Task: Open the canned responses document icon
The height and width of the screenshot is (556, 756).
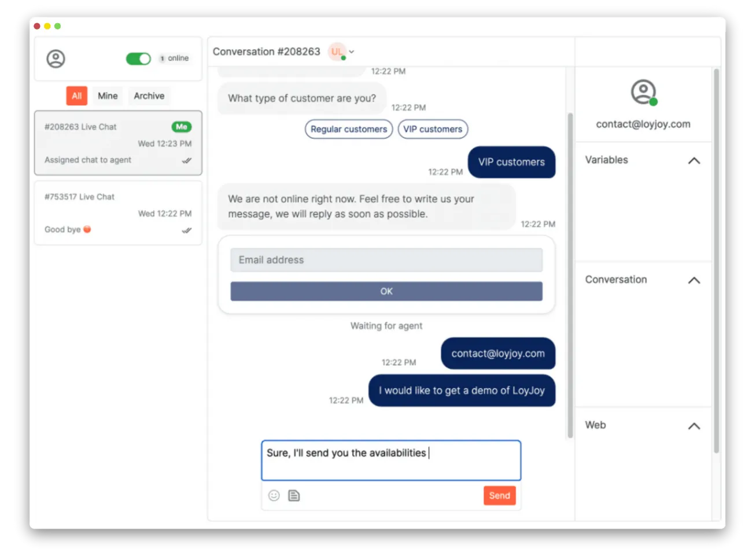Action: coord(294,495)
